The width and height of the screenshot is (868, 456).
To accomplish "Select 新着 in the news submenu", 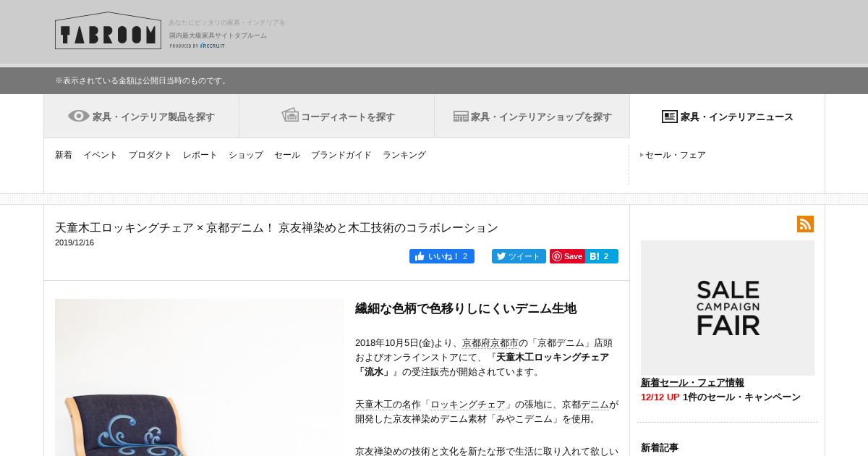I will pos(64,155).
